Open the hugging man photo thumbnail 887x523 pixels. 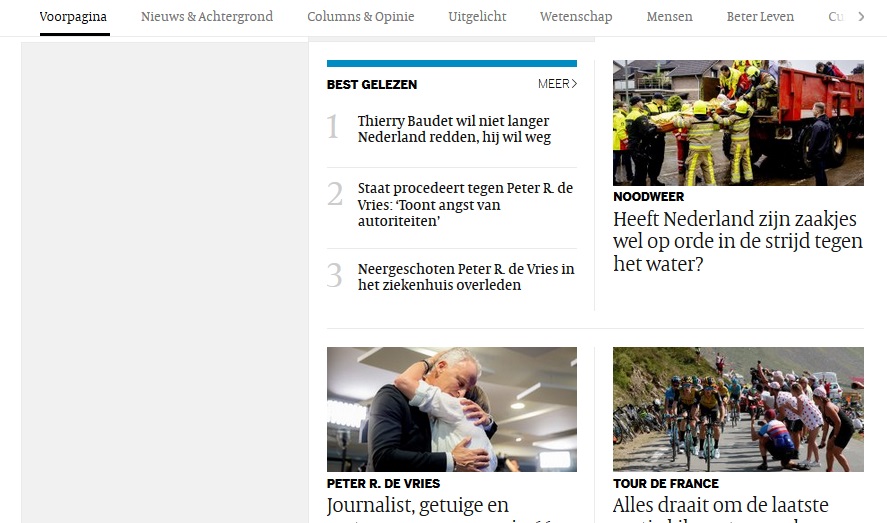tap(452, 409)
